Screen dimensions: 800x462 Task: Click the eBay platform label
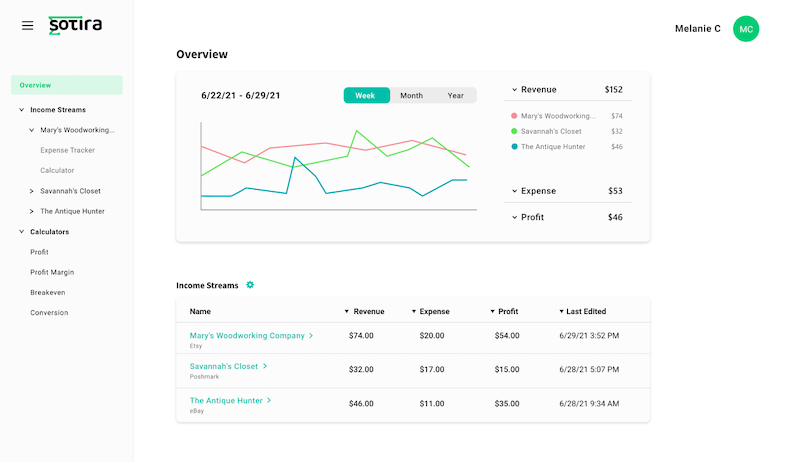point(197,411)
